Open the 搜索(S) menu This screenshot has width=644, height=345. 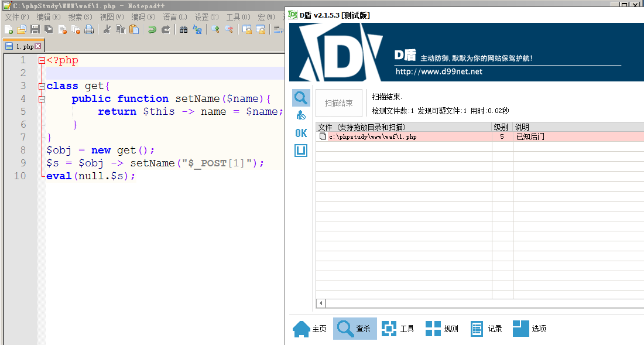[x=80, y=17]
